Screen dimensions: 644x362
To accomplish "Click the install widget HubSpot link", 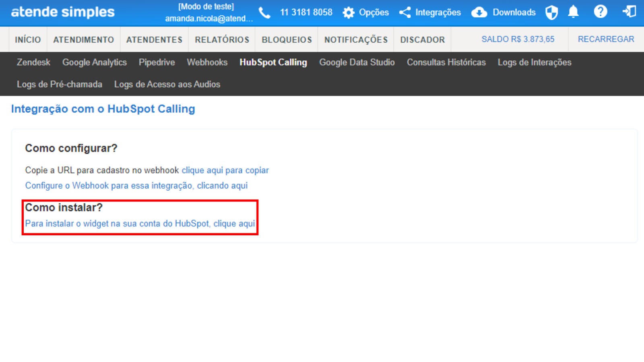I will pos(140,224).
